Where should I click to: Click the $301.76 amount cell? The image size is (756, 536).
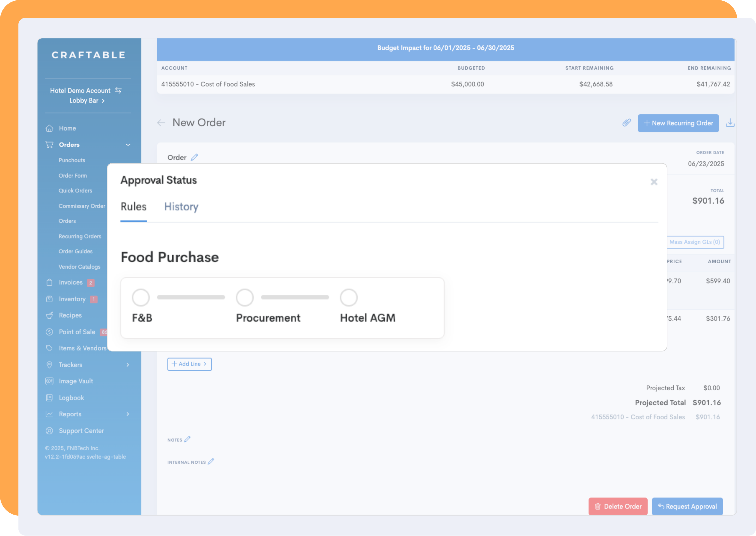coord(718,318)
